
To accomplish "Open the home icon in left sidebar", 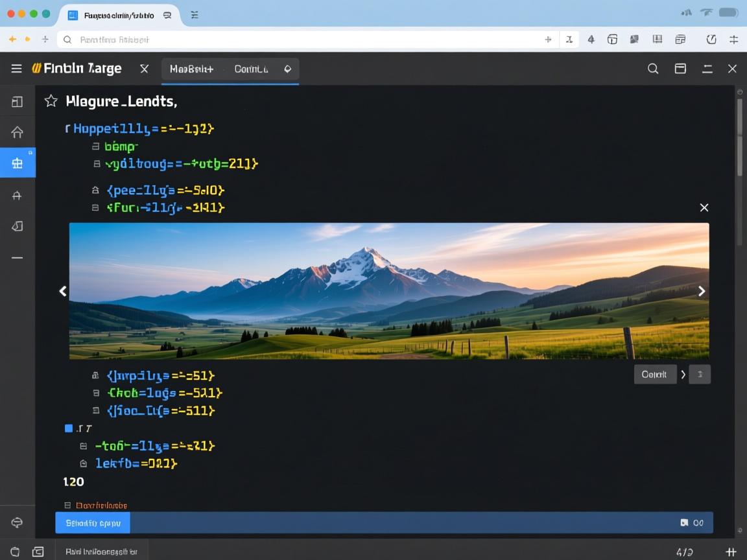I will click(x=18, y=133).
